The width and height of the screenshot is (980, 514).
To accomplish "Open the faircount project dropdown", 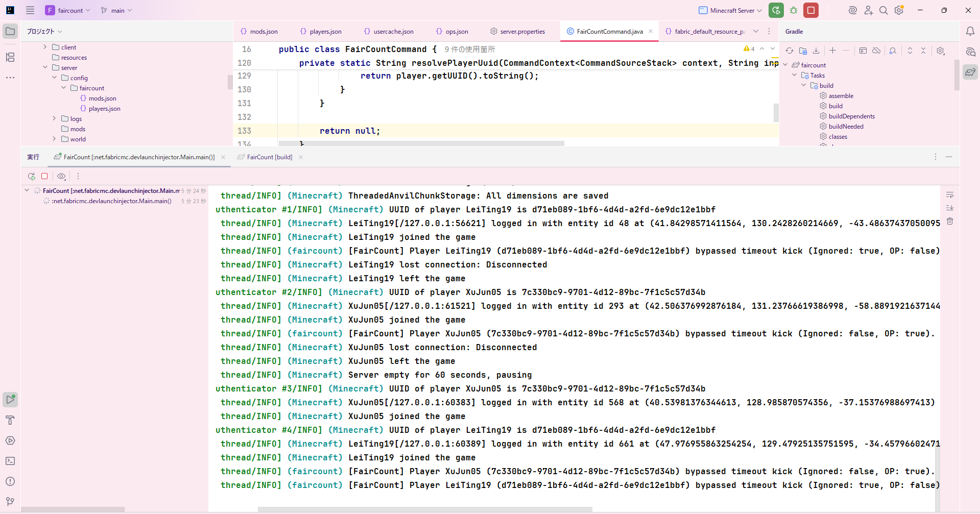I will tap(68, 10).
